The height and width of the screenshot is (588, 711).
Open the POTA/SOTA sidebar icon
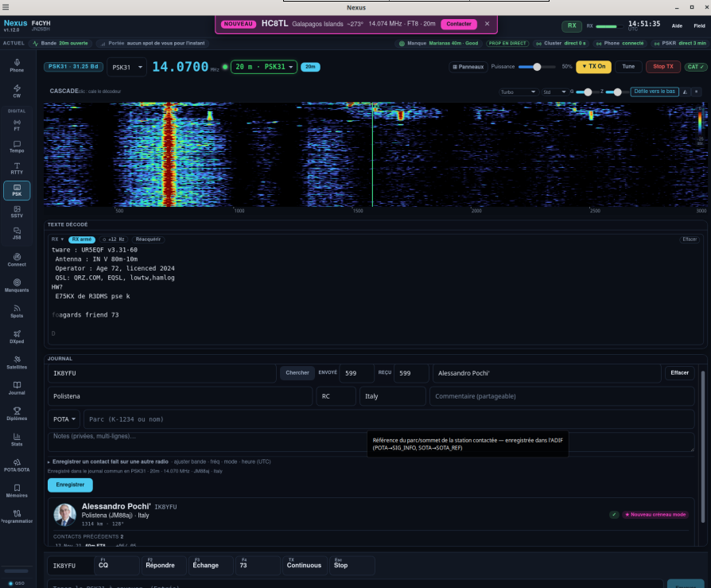[17, 465]
